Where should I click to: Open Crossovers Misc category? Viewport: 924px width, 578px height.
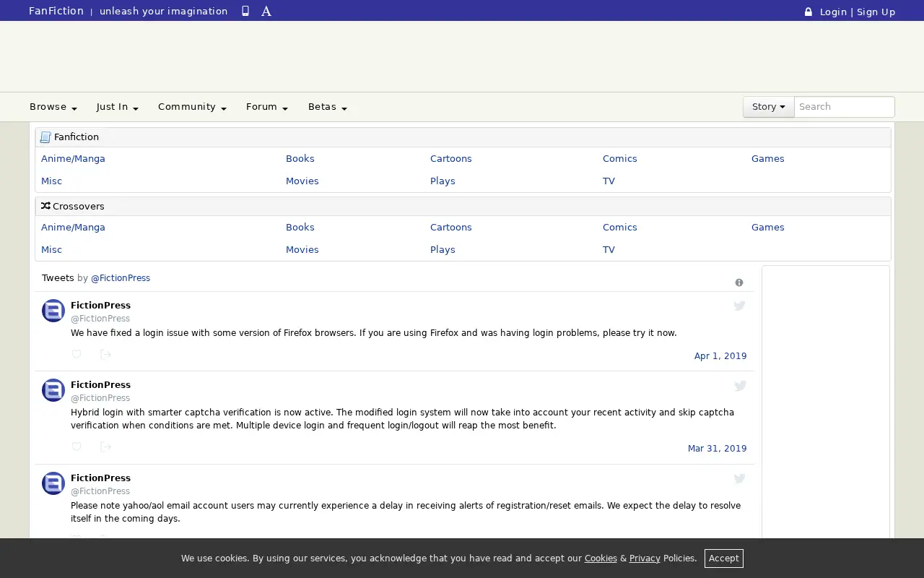click(x=51, y=250)
